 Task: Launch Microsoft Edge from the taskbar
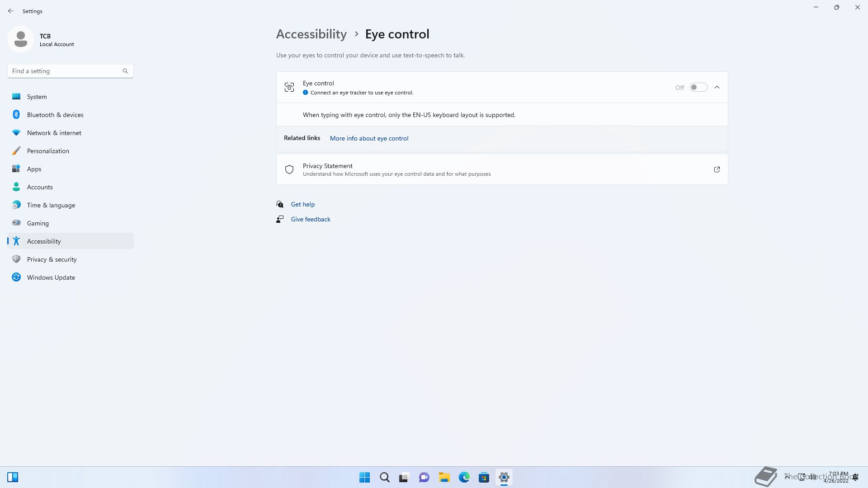click(x=464, y=477)
